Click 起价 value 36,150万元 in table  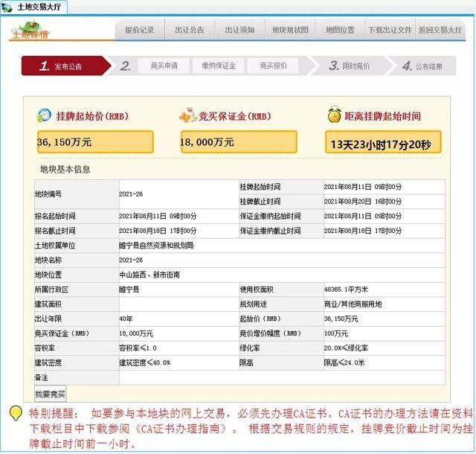coord(341,319)
